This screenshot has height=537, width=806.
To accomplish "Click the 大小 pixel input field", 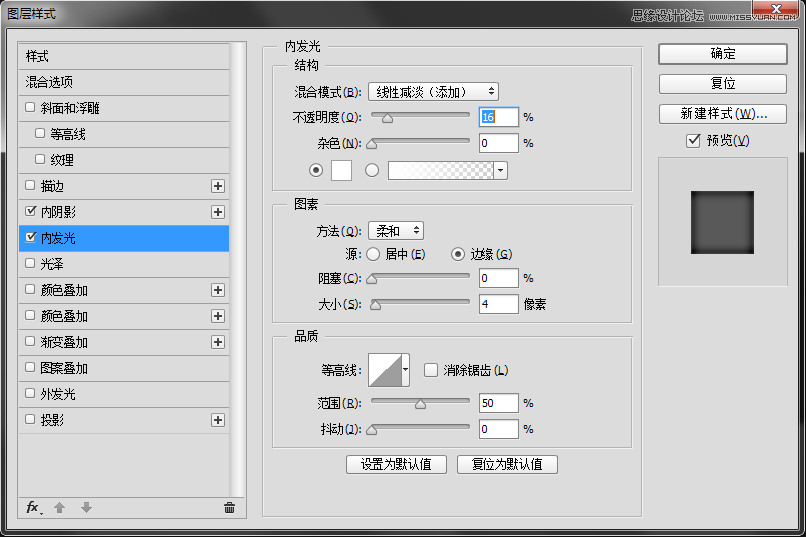I will [x=498, y=304].
